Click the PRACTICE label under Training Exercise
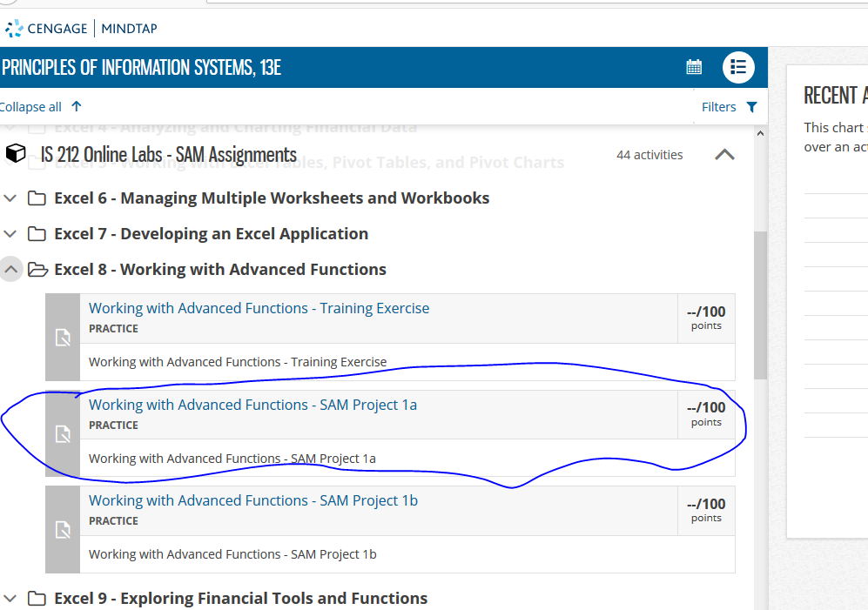The width and height of the screenshot is (868, 610). (x=113, y=329)
